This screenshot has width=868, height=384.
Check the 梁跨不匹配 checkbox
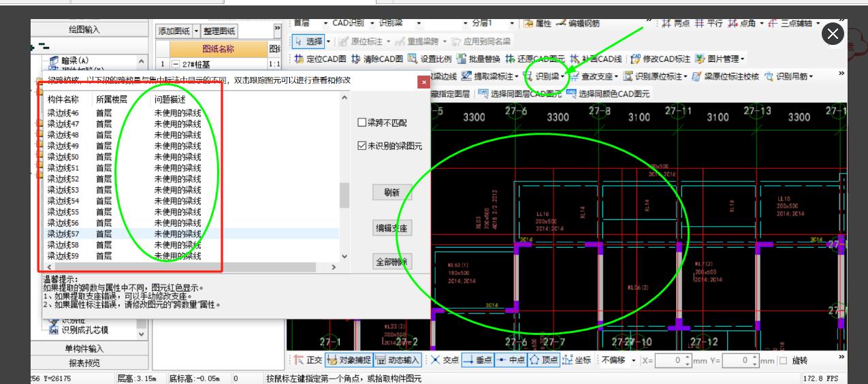[x=362, y=123]
